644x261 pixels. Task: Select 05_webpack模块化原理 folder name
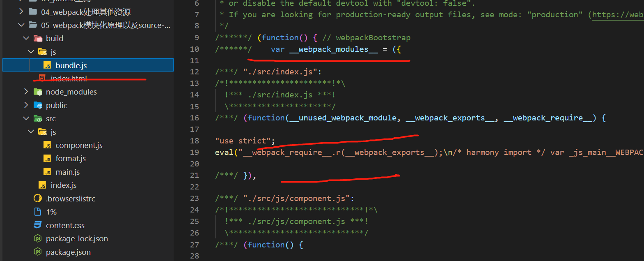105,25
